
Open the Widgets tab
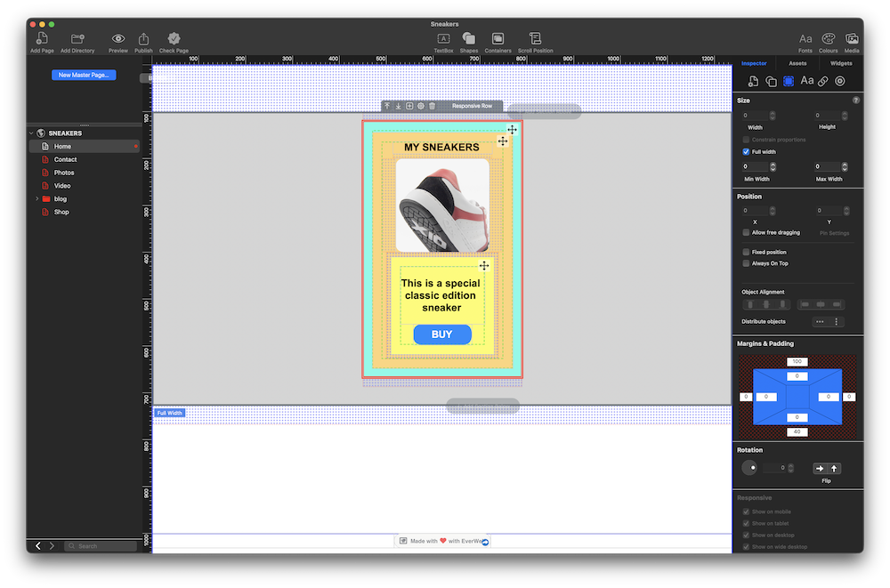840,63
